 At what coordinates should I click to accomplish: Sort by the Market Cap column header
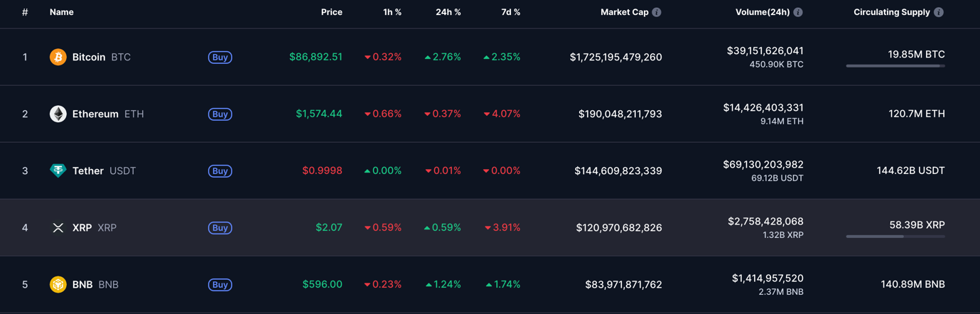click(x=624, y=12)
